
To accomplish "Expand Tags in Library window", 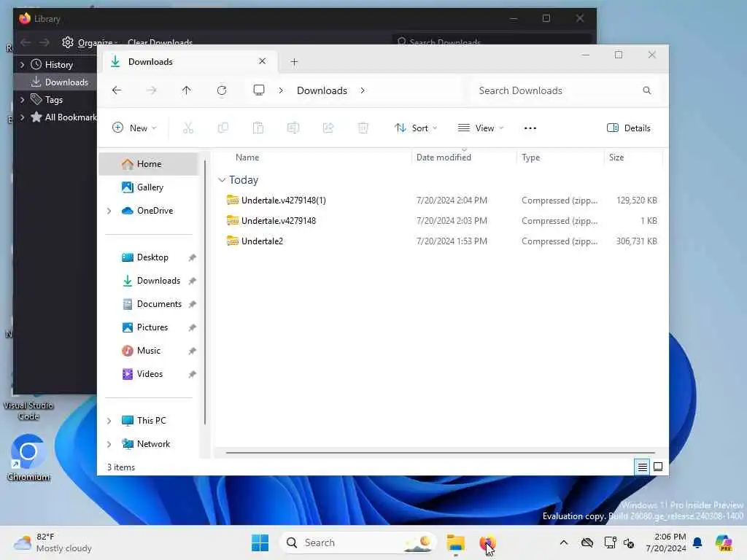I will [22, 99].
